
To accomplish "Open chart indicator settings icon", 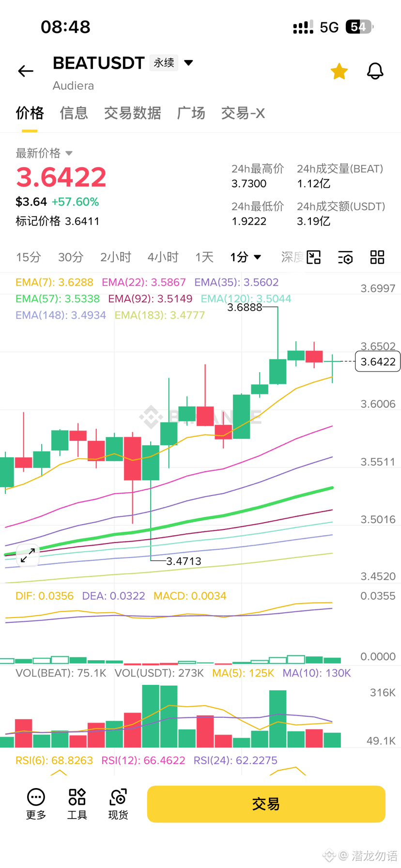I will (345, 257).
